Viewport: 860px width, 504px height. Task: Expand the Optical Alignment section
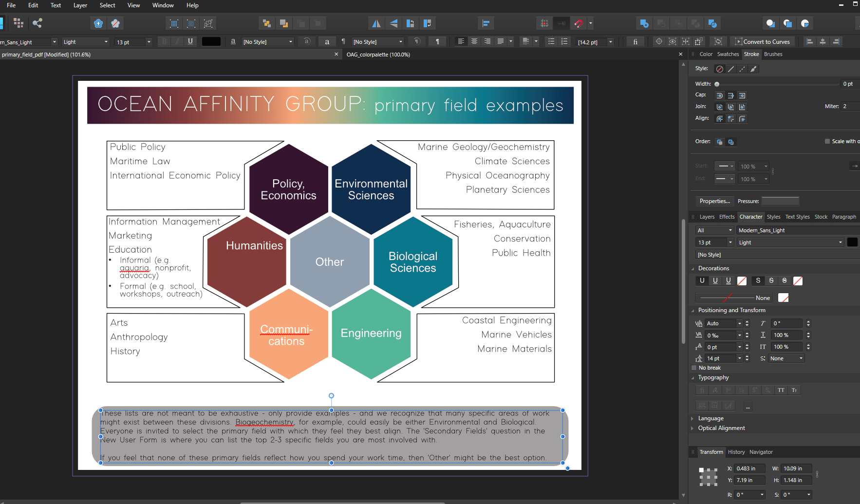(x=721, y=428)
